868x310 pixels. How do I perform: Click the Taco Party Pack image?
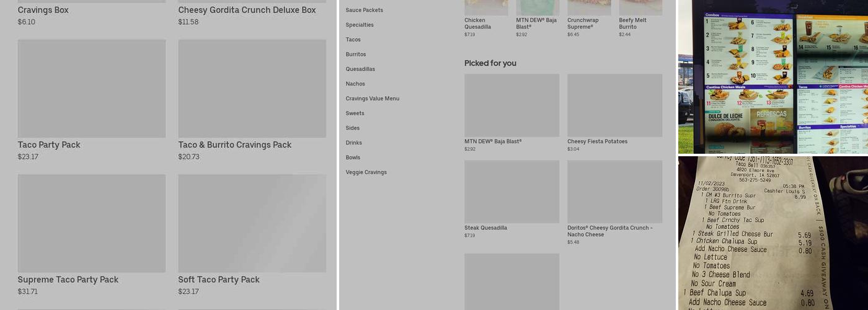pyautogui.click(x=92, y=89)
